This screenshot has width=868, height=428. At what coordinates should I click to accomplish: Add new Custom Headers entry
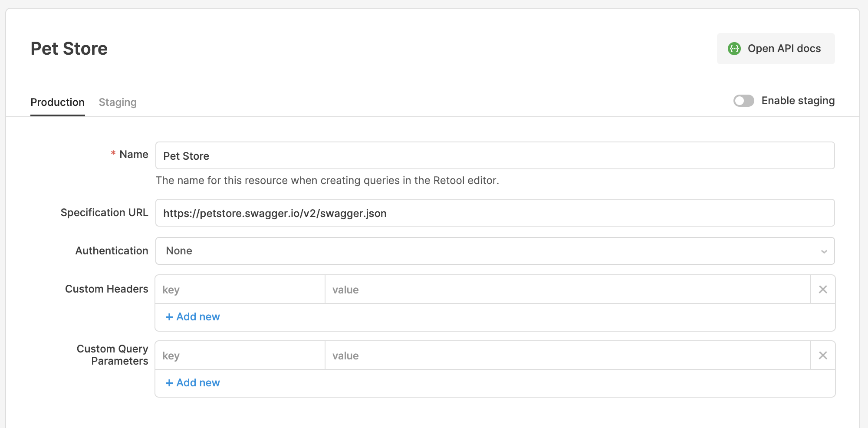tap(193, 317)
